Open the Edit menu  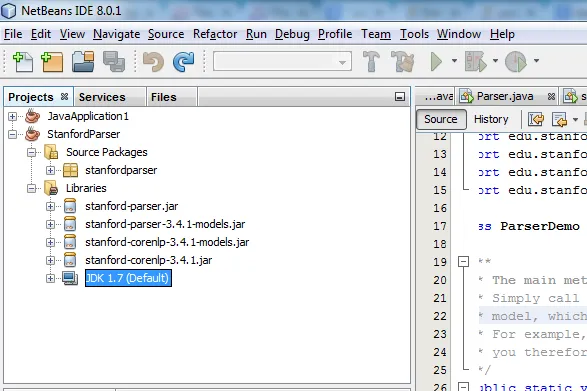(x=41, y=34)
